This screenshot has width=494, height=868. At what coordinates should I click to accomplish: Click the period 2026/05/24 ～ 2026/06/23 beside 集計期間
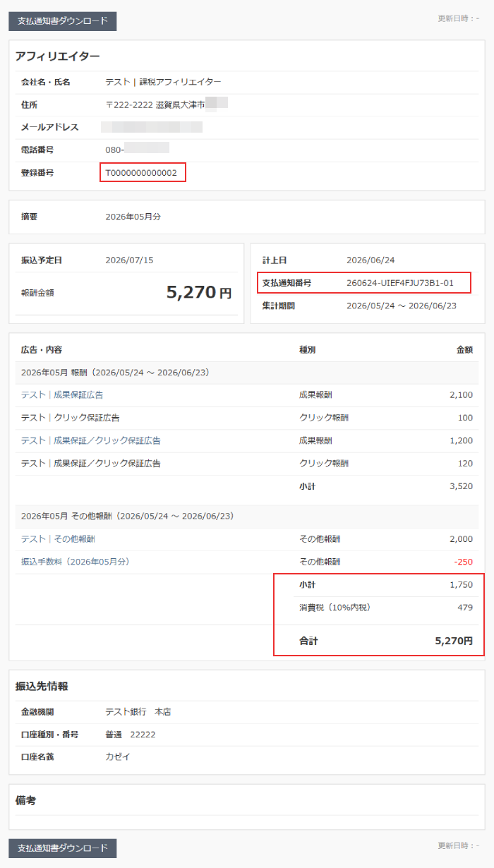pos(402,306)
